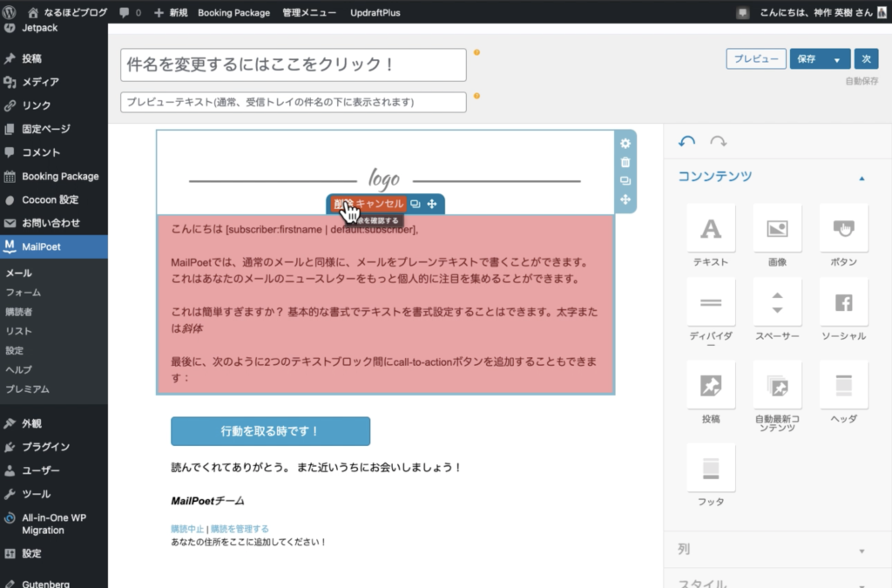Open なるほどブログ site link
The height and width of the screenshot is (588, 892).
click(68, 12)
